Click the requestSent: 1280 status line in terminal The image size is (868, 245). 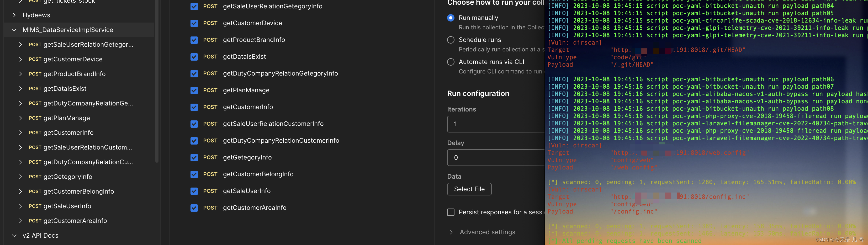(x=702, y=182)
